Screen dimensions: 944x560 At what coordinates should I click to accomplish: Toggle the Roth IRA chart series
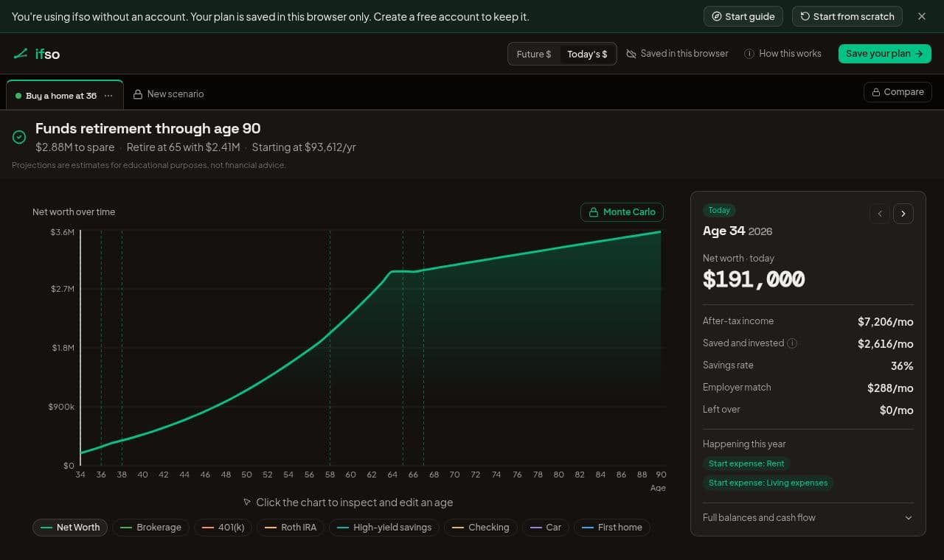click(291, 528)
